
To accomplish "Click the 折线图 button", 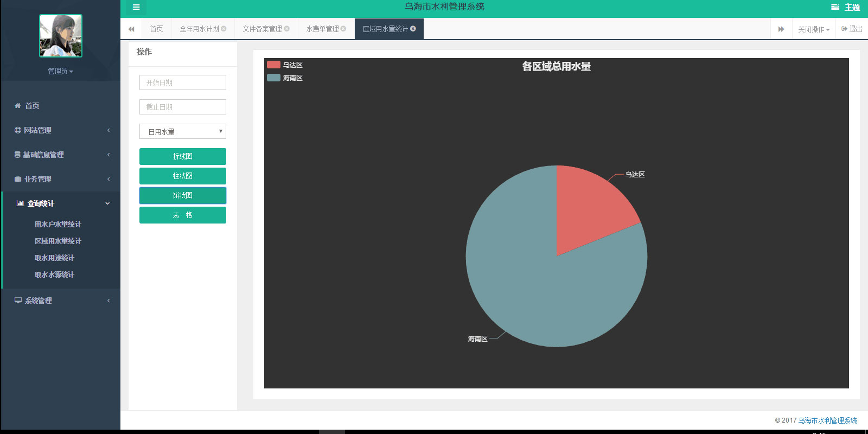I will click(182, 156).
